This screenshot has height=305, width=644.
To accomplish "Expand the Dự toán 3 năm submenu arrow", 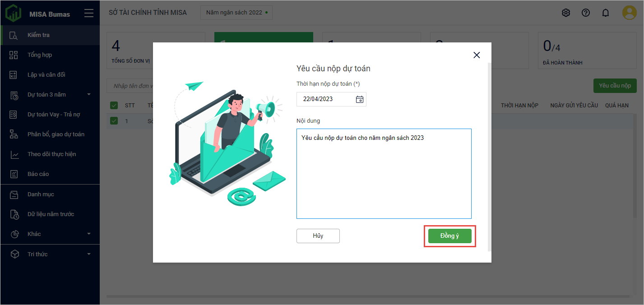I will (89, 94).
